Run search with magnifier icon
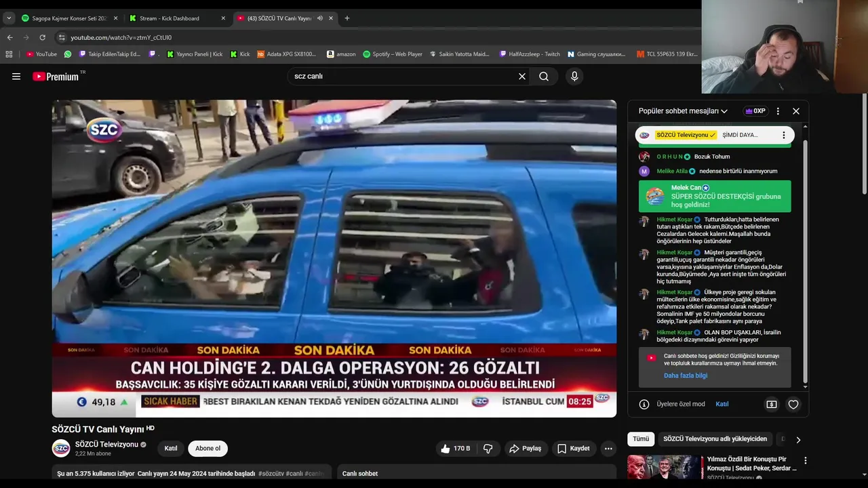 click(x=544, y=77)
